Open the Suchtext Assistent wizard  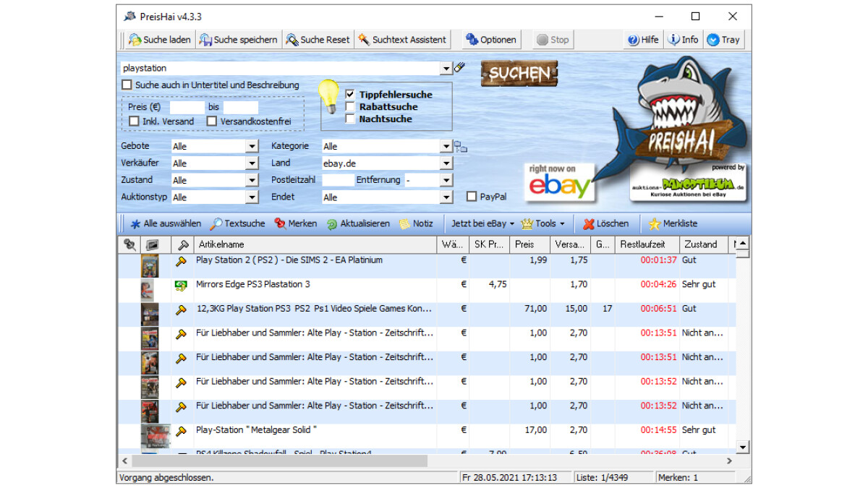click(x=402, y=40)
